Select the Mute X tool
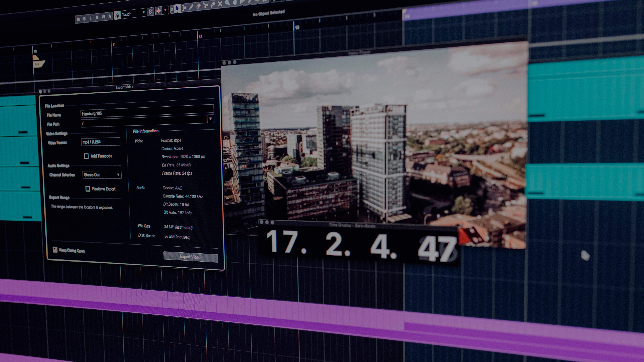The height and width of the screenshot is (362, 644). 220,4
